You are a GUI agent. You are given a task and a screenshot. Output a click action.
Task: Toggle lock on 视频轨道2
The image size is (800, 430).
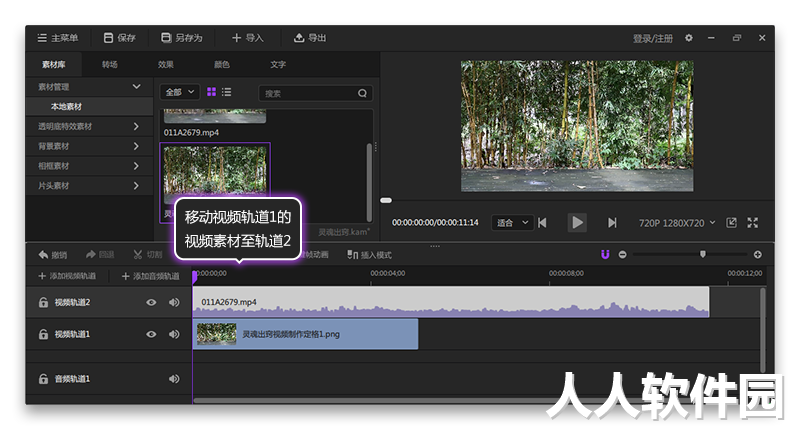(x=43, y=302)
